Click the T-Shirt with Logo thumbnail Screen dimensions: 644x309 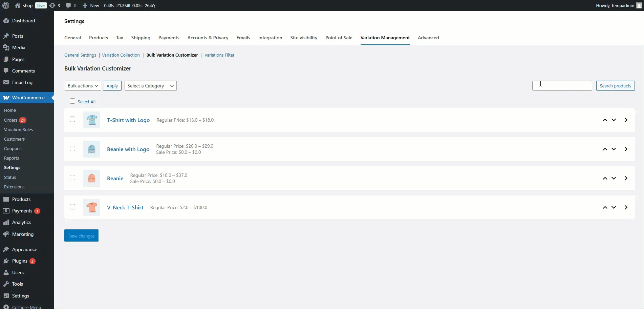click(x=92, y=120)
